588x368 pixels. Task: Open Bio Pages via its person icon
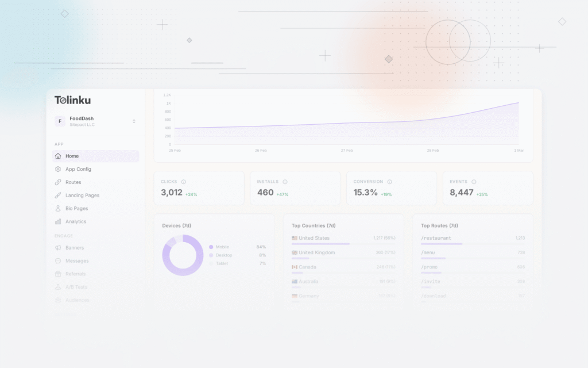pos(57,208)
